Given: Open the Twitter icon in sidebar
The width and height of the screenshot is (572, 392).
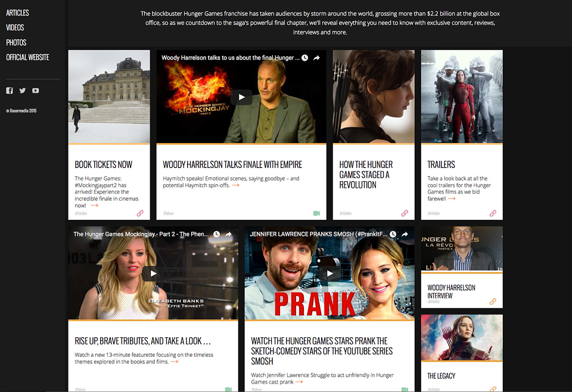Looking at the screenshot, I should pyautogui.click(x=23, y=91).
